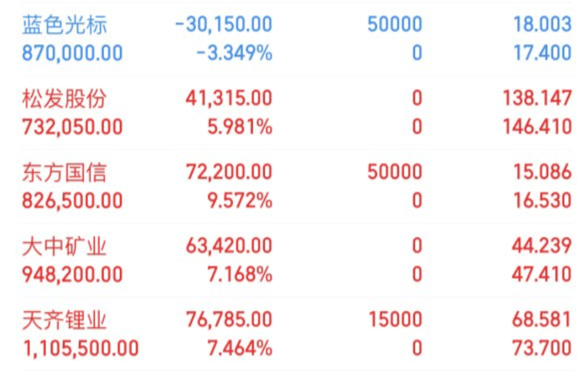Image resolution: width=588 pixels, height=371 pixels.
Task: Click market value 1,105,500.00
Action: [x=81, y=349]
